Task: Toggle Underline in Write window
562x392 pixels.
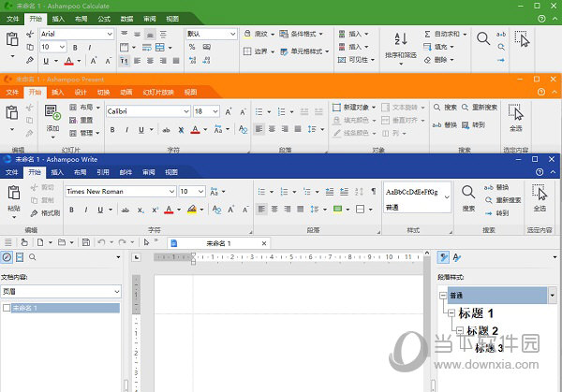Action: pos(100,210)
